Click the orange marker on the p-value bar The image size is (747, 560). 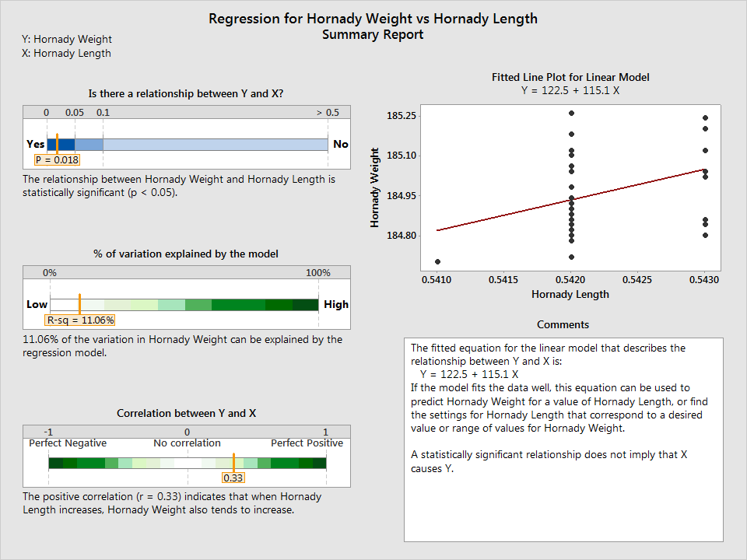(x=57, y=144)
